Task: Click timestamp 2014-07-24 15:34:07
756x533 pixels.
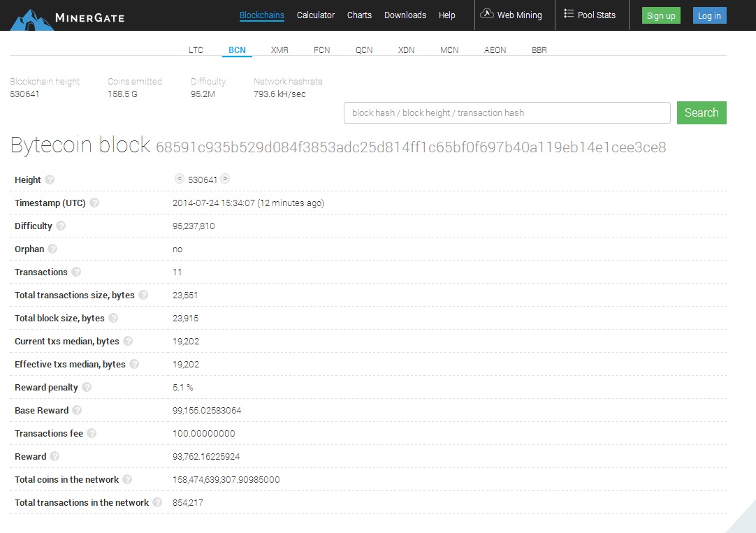Action: point(214,203)
